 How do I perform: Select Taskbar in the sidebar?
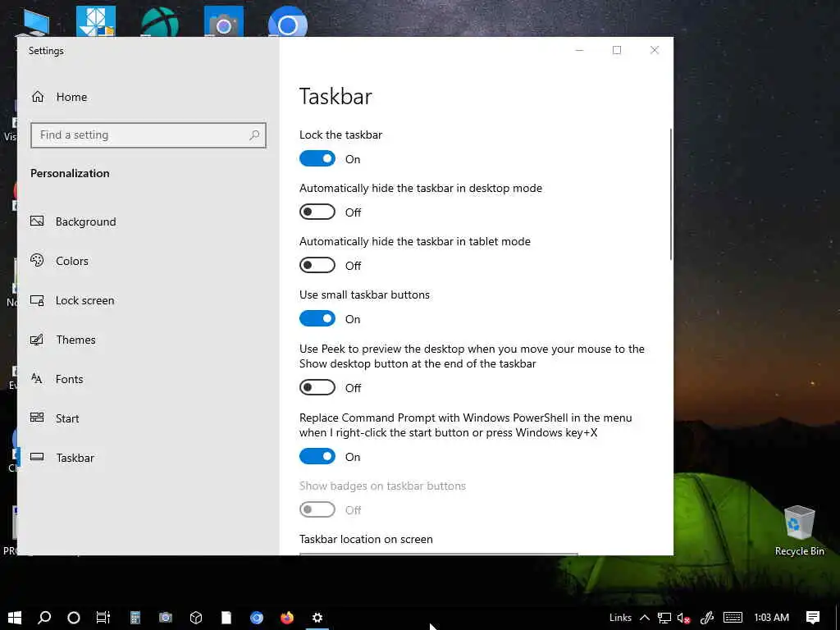point(62,458)
